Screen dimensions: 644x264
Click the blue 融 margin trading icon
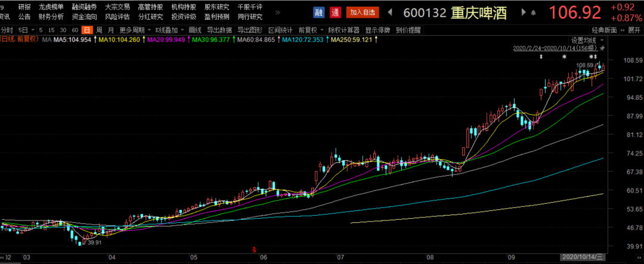coord(318,12)
